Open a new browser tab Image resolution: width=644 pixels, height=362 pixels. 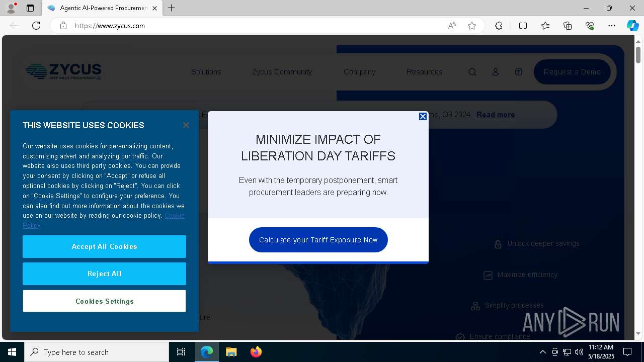[x=172, y=8]
